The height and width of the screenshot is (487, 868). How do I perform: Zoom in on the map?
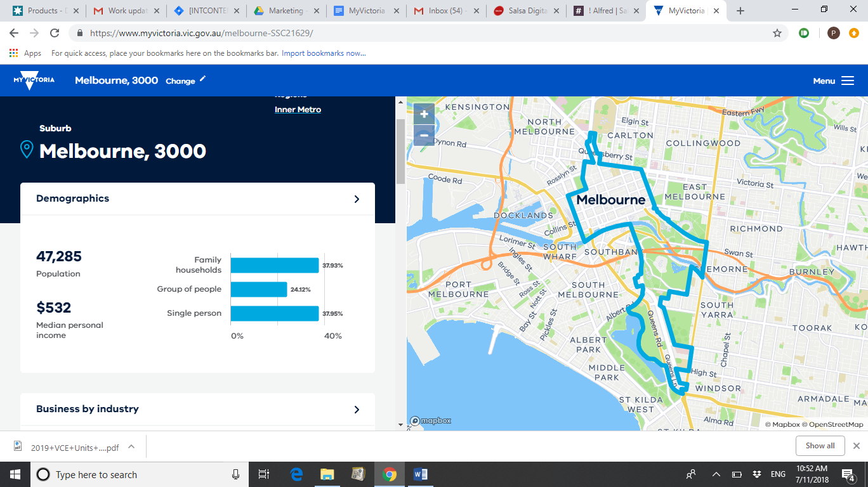(x=424, y=114)
